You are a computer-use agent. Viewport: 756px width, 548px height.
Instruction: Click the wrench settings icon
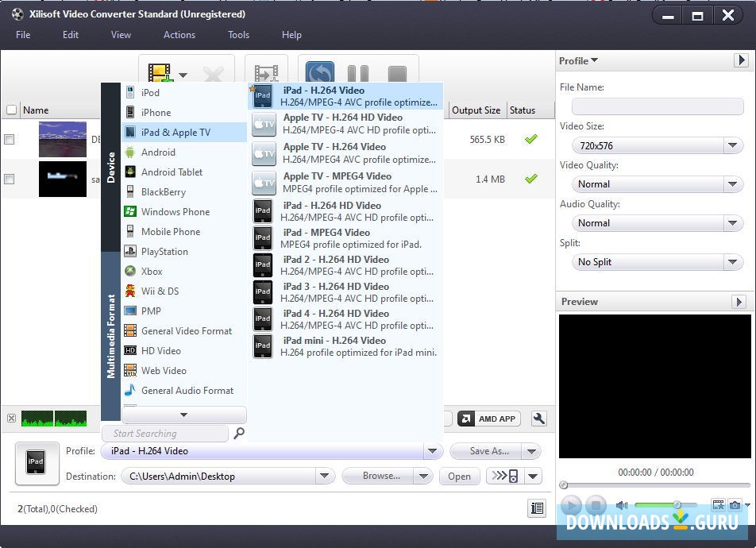coord(538,419)
